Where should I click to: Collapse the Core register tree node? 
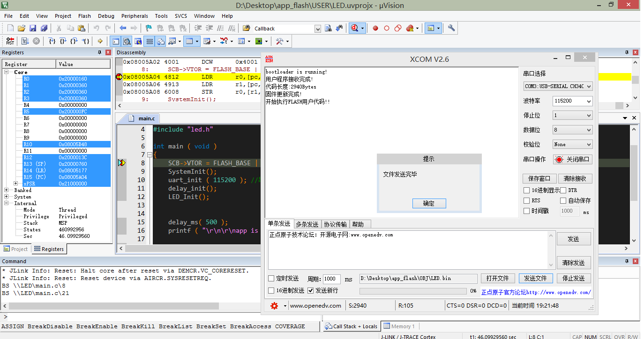pyautogui.click(x=7, y=72)
